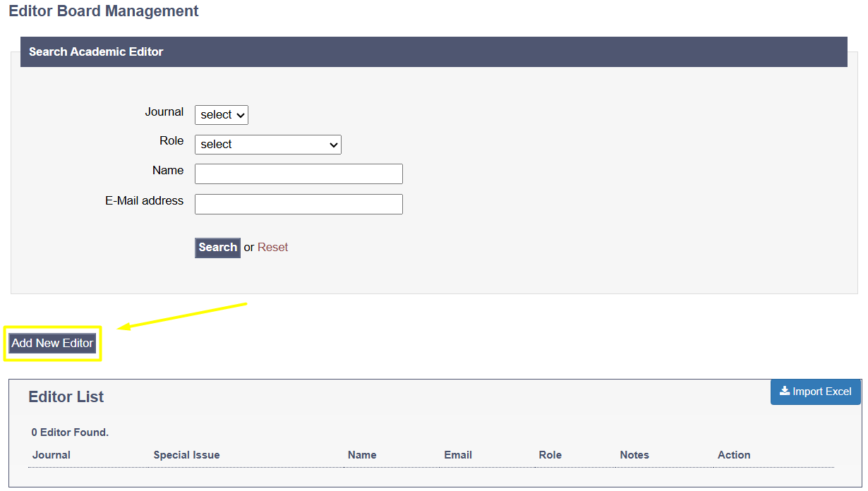This screenshot has width=868, height=491.
Task: Click the Search Academic Editor panel header
Action: pos(96,52)
